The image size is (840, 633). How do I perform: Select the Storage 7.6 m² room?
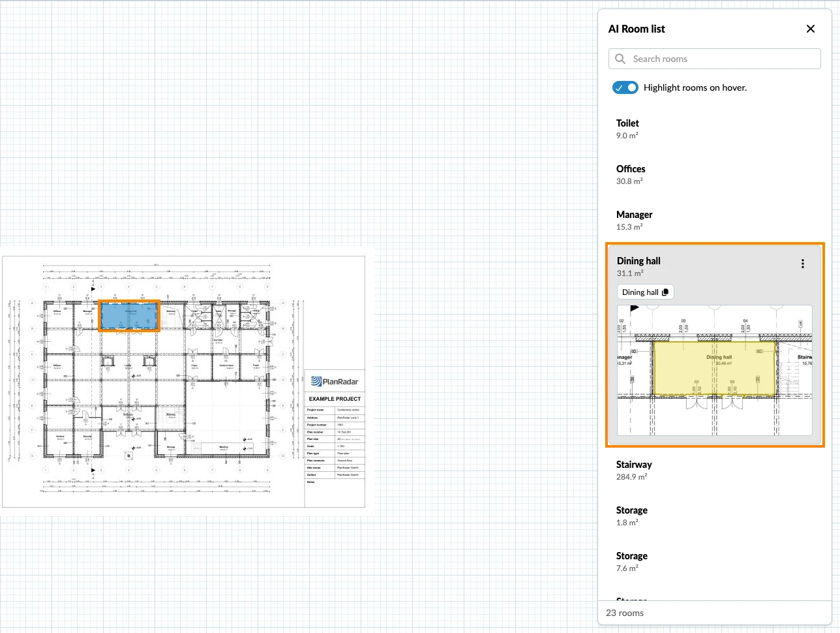(x=715, y=562)
